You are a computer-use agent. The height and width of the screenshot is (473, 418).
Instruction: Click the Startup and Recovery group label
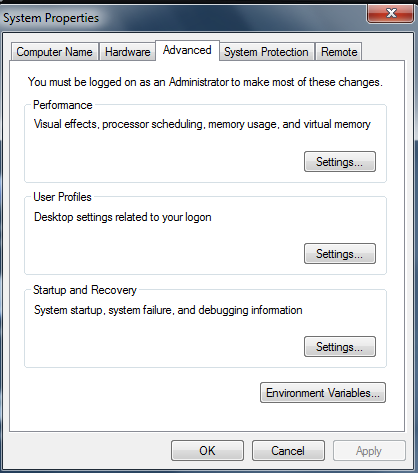click(x=85, y=290)
